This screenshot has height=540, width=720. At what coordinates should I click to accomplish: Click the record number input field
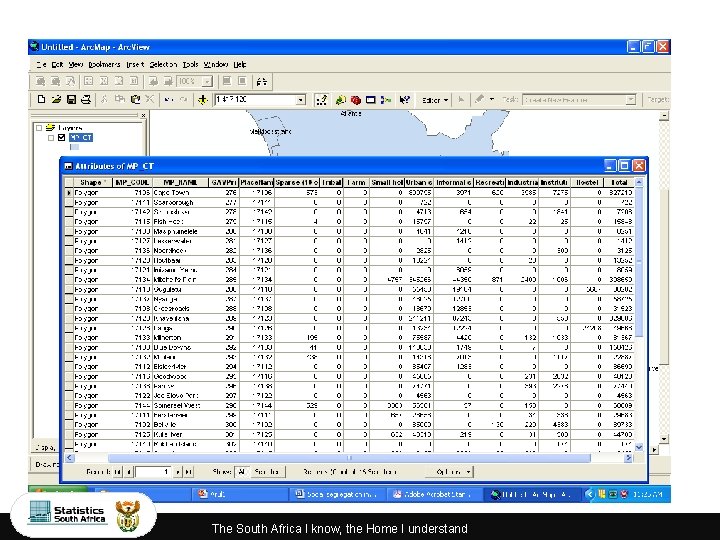click(153, 472)
